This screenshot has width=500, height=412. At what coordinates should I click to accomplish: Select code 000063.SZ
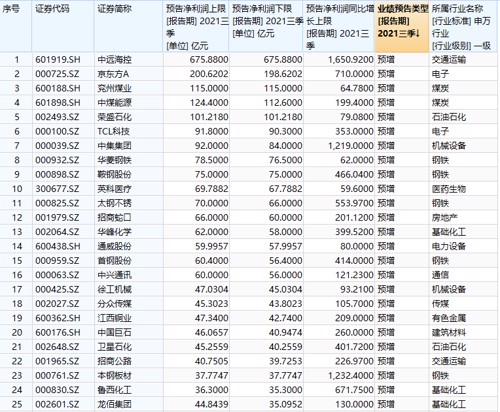click(x=57, y=275)
